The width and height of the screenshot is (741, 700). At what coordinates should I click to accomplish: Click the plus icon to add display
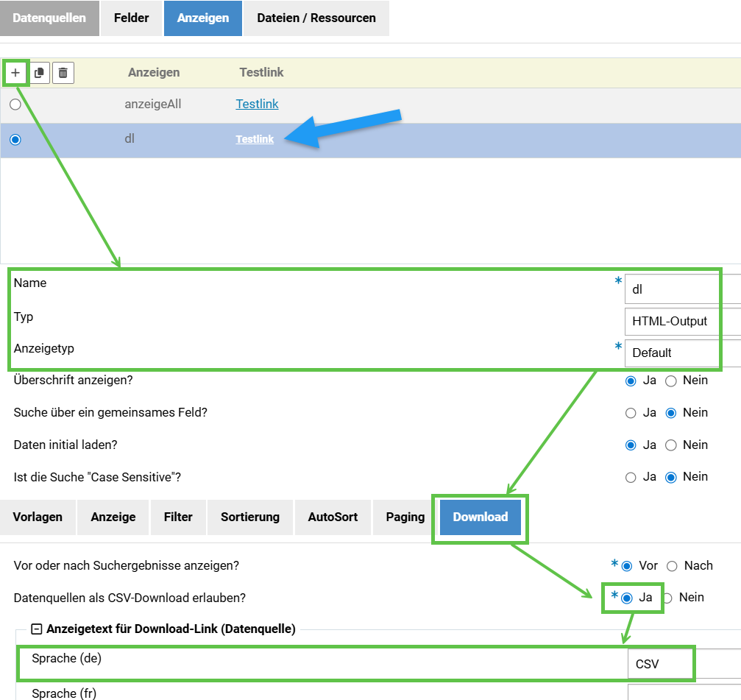[15, 73]
